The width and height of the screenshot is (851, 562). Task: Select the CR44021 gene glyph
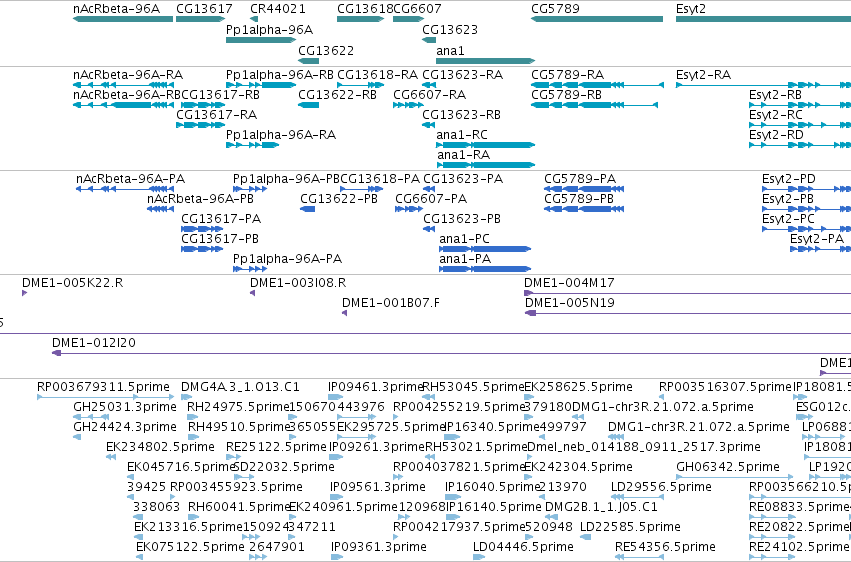pyautogui.click(x=254, y=19)
